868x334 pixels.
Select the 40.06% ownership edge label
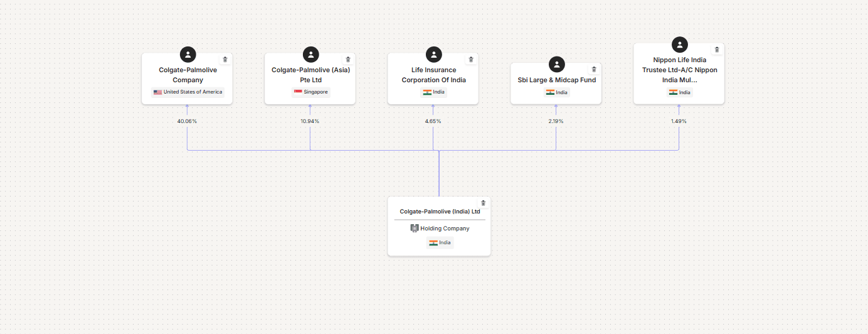(187, 121)
